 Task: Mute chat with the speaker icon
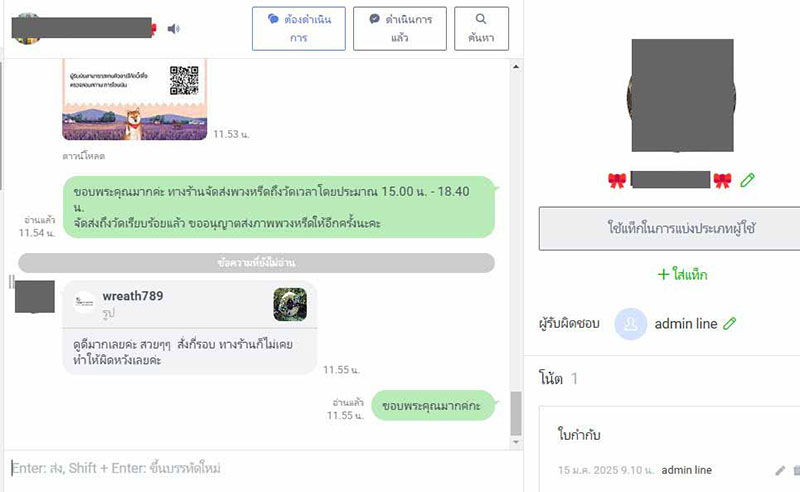[x=173, y=29]
